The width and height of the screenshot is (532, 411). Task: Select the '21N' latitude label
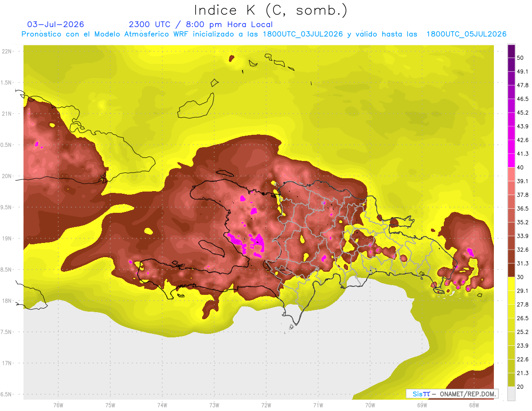pos(7,114)
